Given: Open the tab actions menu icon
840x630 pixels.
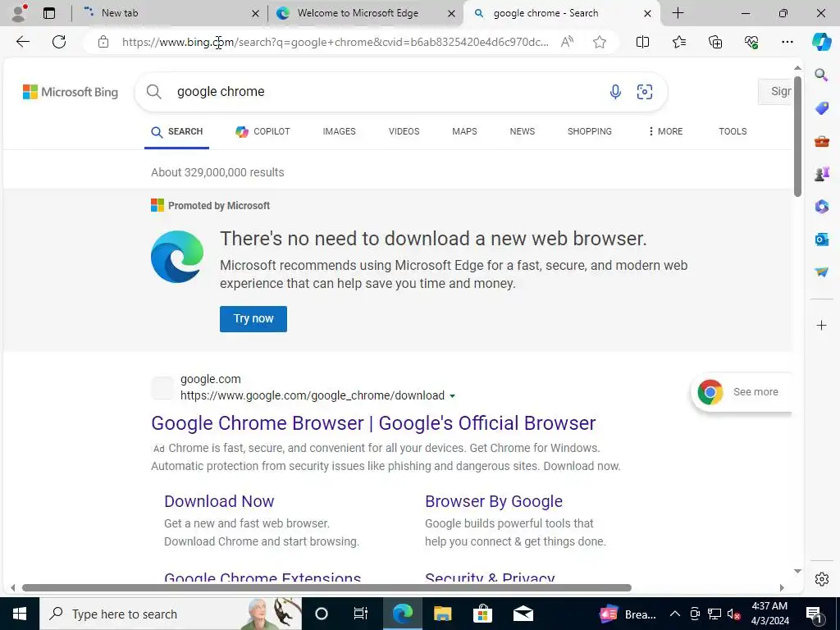Looking at the screenshot, I should (49, 13).
